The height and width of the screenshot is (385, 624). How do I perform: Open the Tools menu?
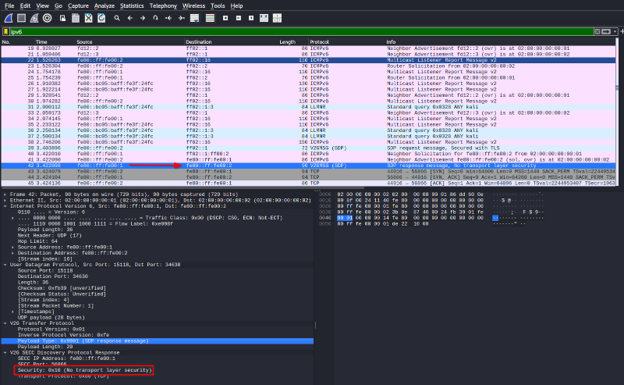click(218, 6)
